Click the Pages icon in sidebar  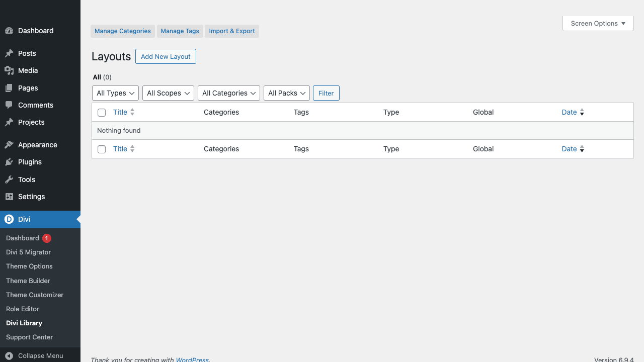[9, 88]
